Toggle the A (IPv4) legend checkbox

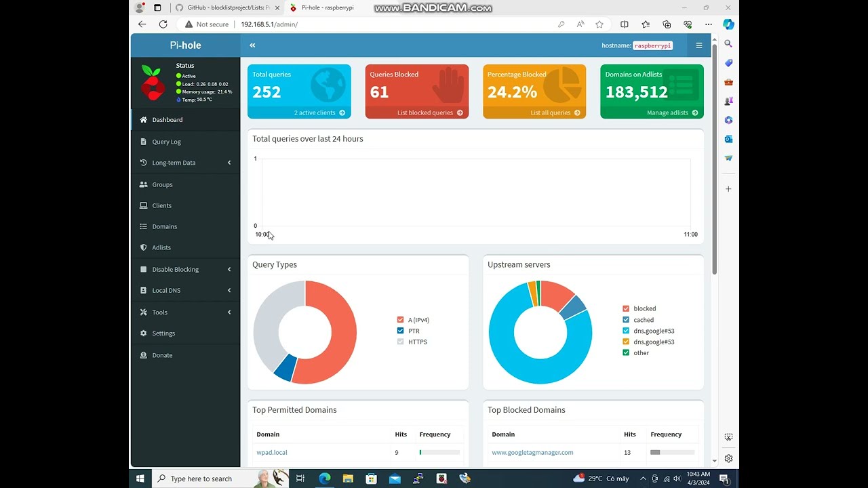tap(400, 320)
